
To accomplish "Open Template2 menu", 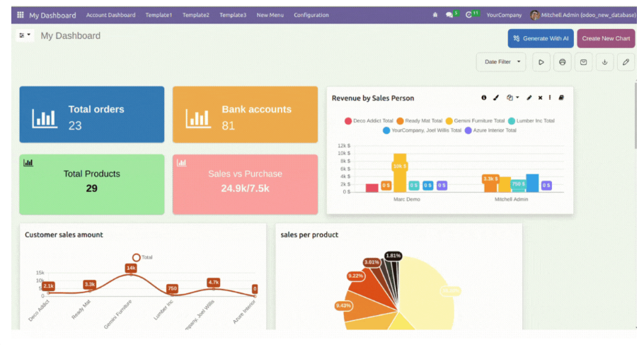I will (x=196, y=15).
